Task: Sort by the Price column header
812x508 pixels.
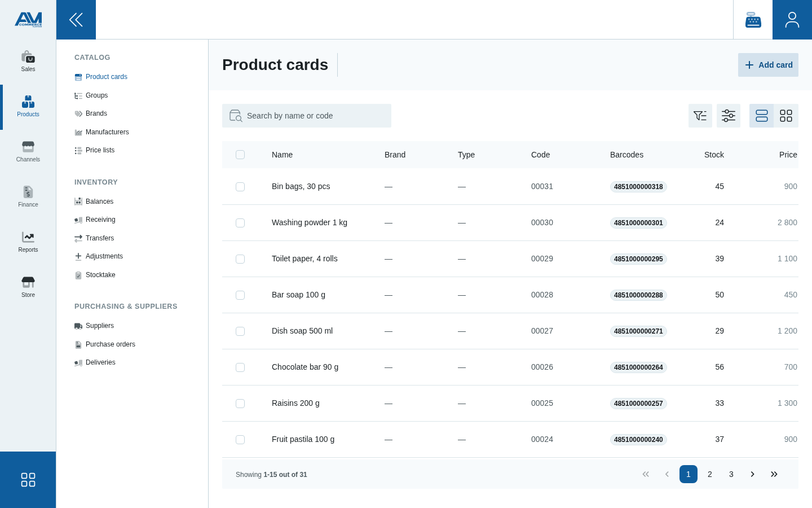Action: (x=788, y=155)
